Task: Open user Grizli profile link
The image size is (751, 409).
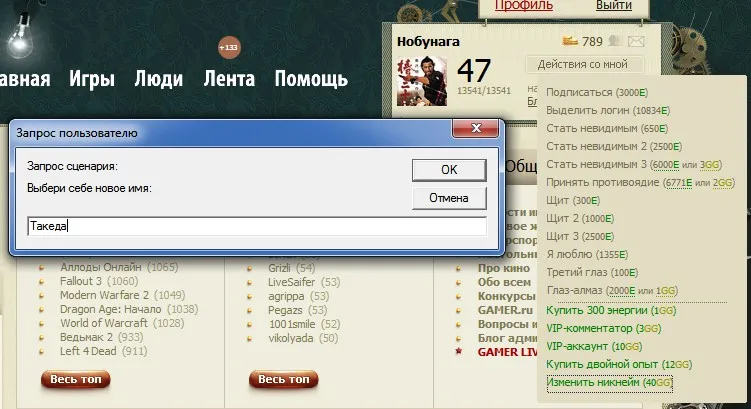Action: pyautogui.click(x=279, y=268)
